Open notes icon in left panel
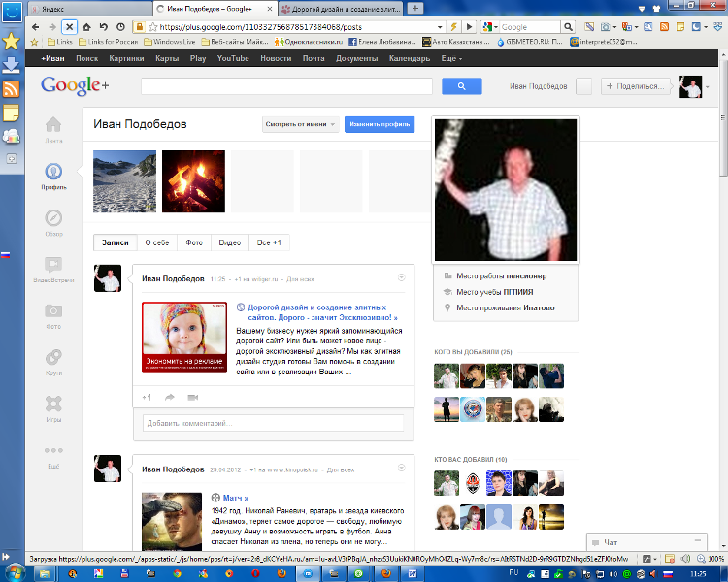This screenshot has width=728, height=582. 11,113
